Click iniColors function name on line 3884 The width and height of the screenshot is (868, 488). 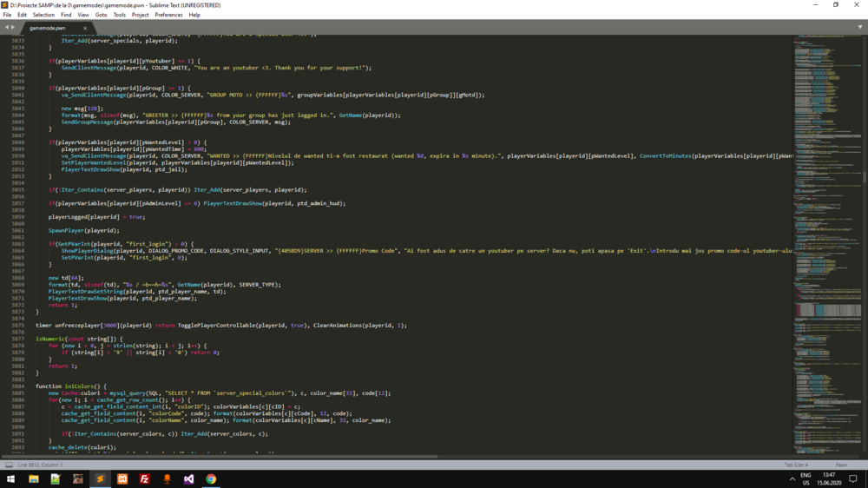(x=79, y=386)
